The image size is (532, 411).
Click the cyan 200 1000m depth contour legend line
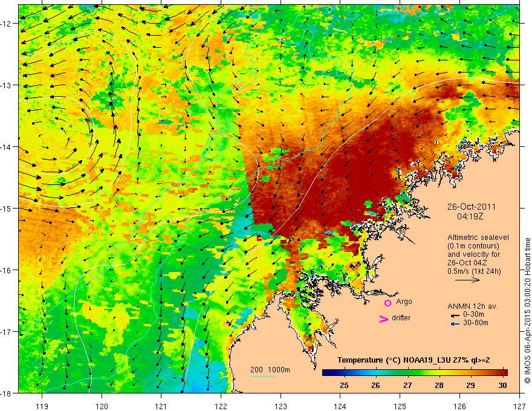click(x=262, y=376)
